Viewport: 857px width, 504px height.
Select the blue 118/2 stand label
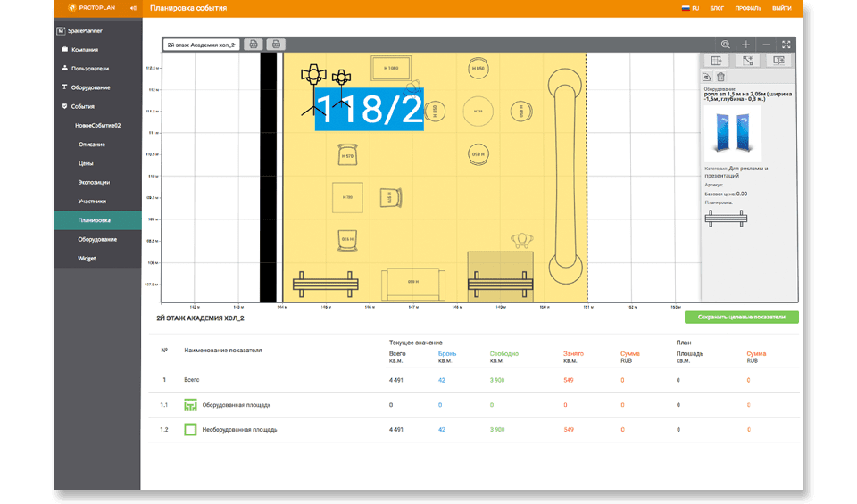370,109
